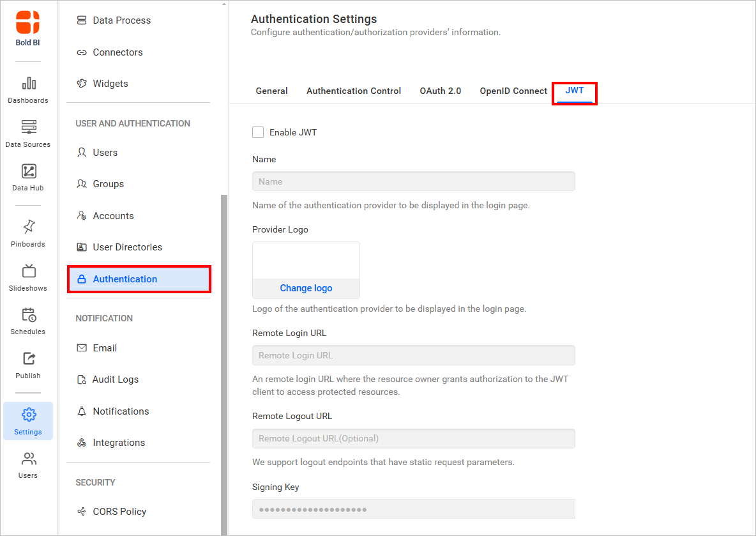Click the Change logo button

pyautogui.click(x=306, y=288)
